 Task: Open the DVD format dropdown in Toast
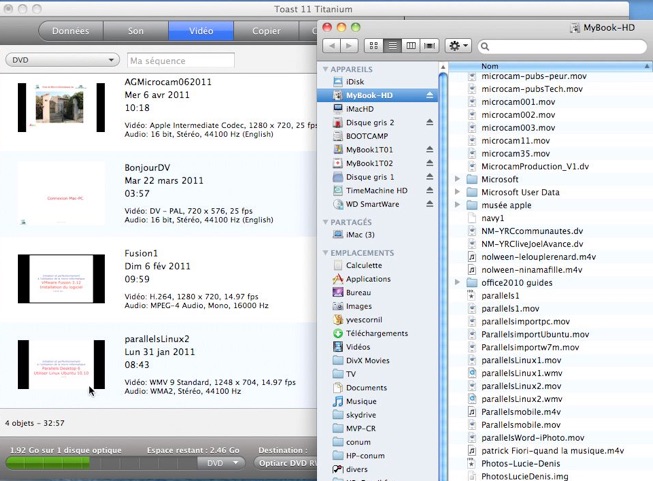point(62,60)
